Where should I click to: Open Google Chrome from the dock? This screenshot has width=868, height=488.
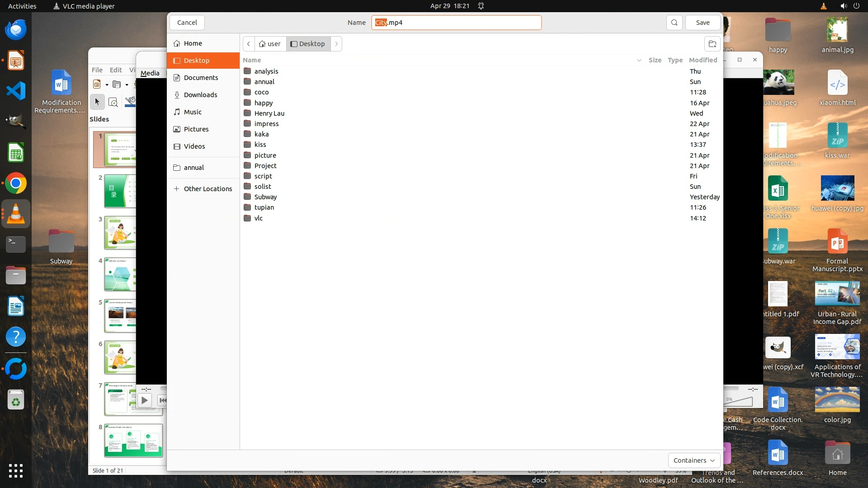pyautogui.click(x=16, y=183)
